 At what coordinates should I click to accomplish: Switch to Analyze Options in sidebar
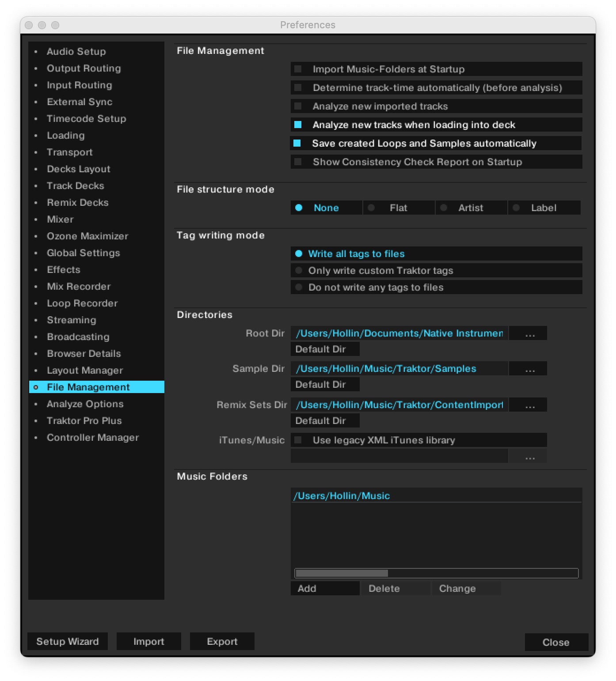click(x=85, y=404)
